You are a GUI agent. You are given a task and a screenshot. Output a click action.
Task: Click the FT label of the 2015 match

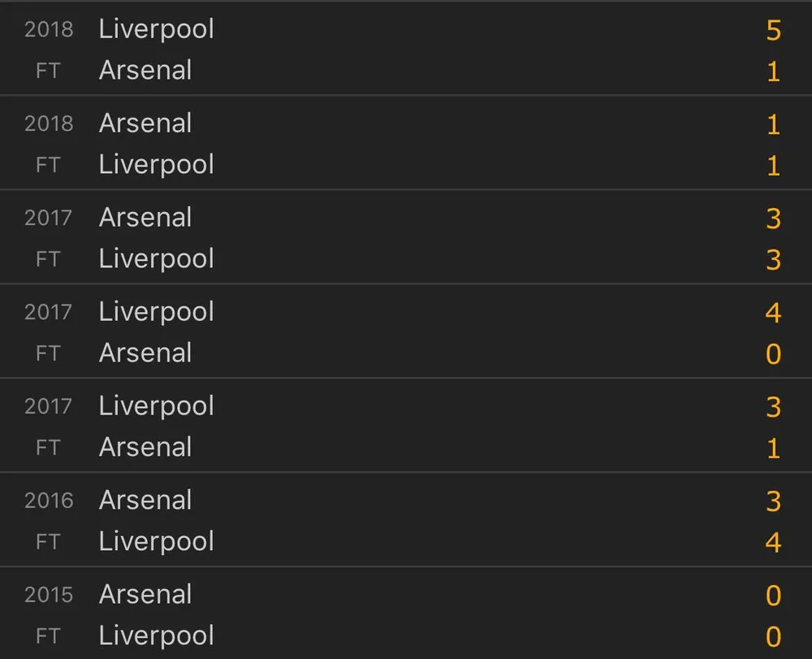(49, 636)
